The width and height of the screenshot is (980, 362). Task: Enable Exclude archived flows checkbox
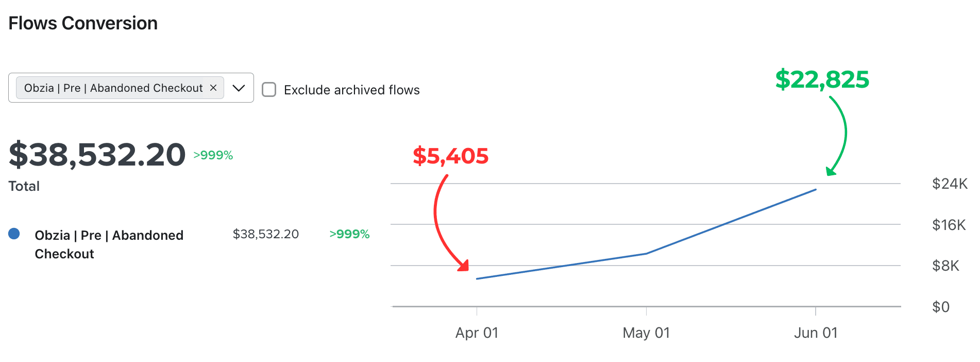tap(269, 90)
